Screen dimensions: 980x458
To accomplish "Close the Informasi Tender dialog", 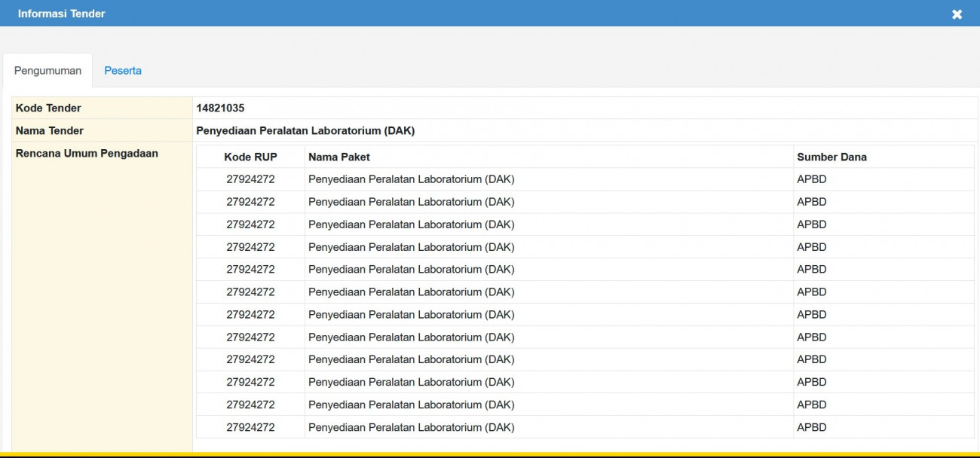I will point(957,14).
